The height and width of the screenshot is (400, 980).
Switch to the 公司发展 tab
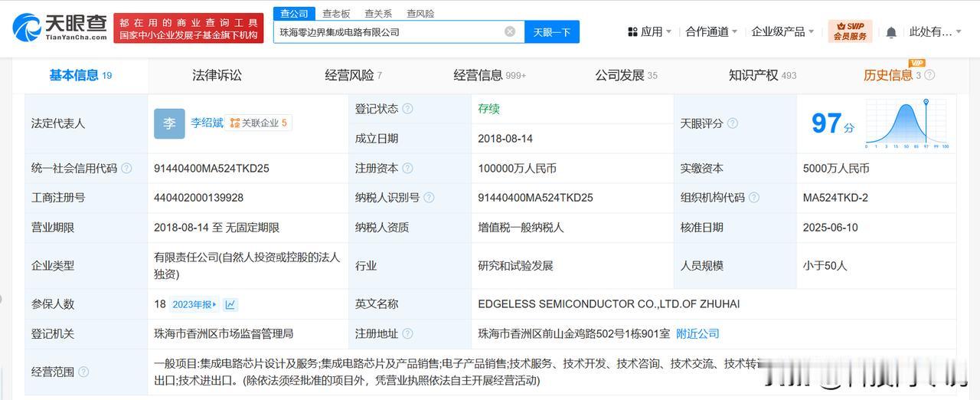point(626,75)
